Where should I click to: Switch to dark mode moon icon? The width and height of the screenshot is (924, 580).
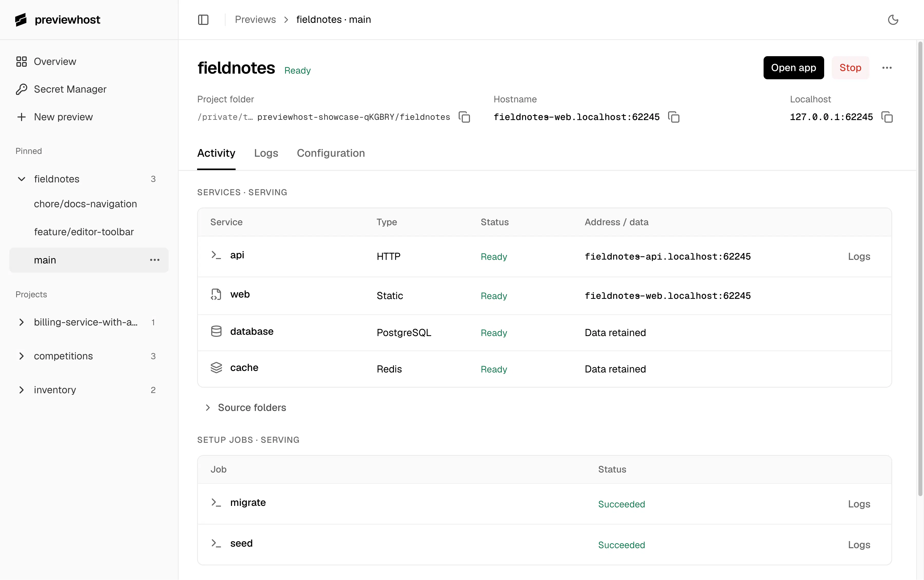coord(893,19)
